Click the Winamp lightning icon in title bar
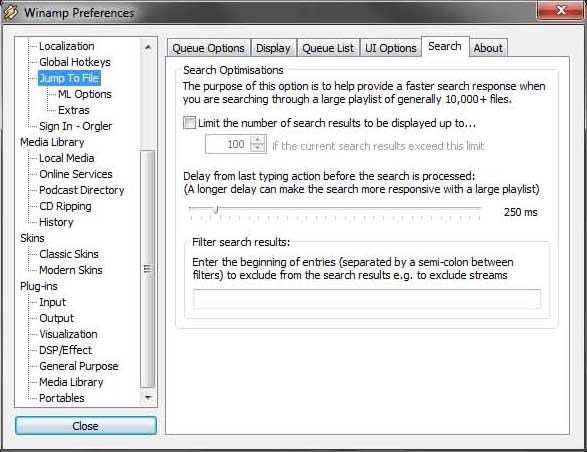 coord(11,12)
